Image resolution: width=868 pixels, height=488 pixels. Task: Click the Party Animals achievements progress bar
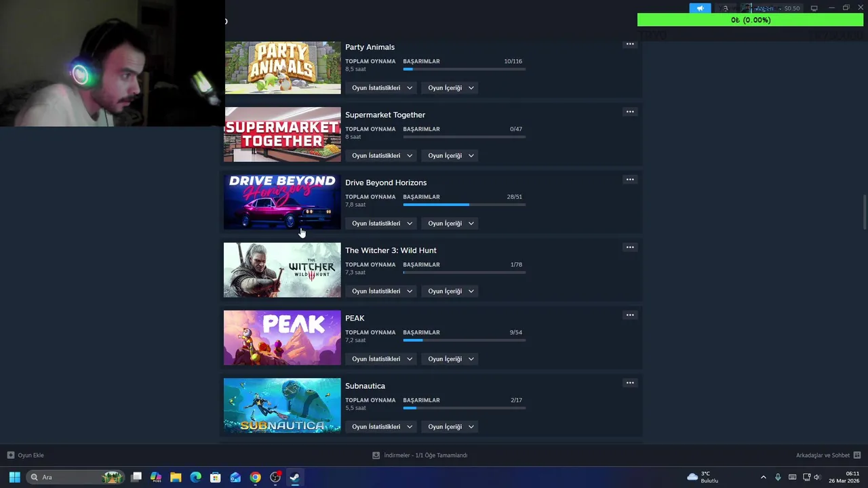point(464,69)
